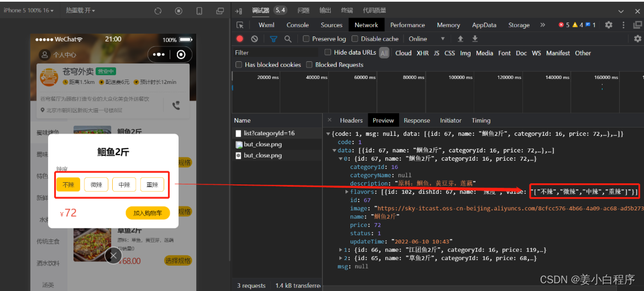Open the iPhone 5 100% device dropdown
This screenshot has height=291, width=644.
pos(29,10)
